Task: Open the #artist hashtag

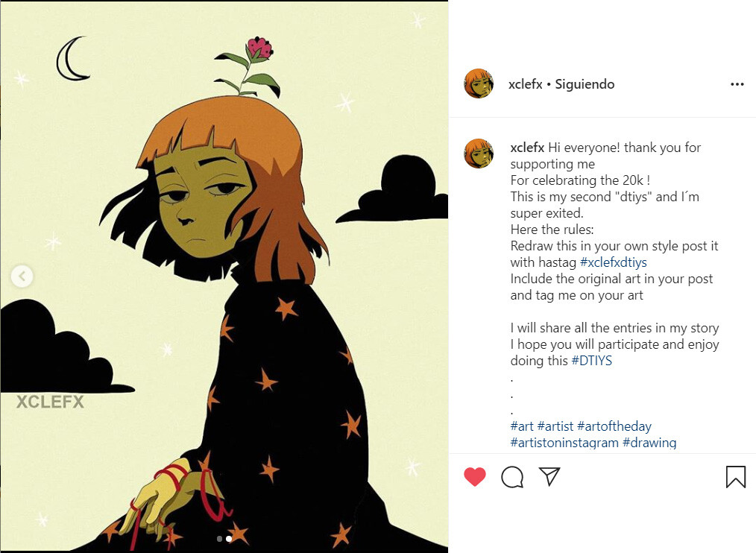Action: pyautogui.click(x=555, y=426)
